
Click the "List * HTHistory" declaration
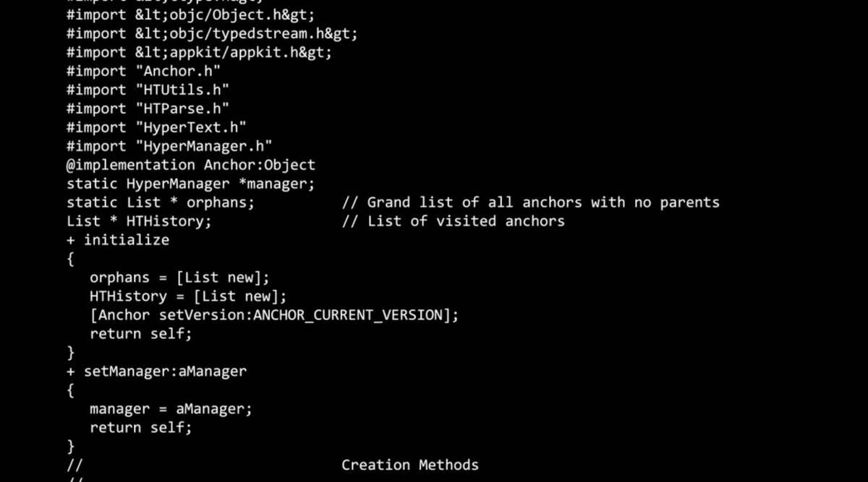[139, 221]
